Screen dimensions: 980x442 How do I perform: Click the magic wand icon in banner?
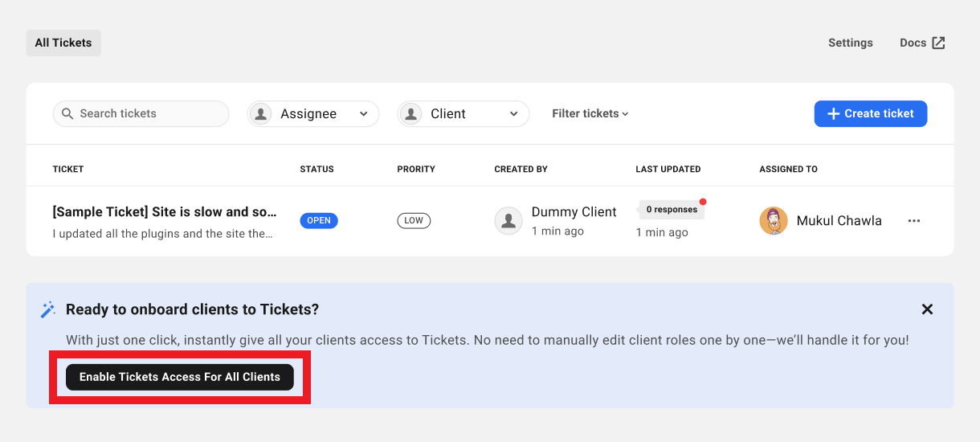[x=48, y=309]
